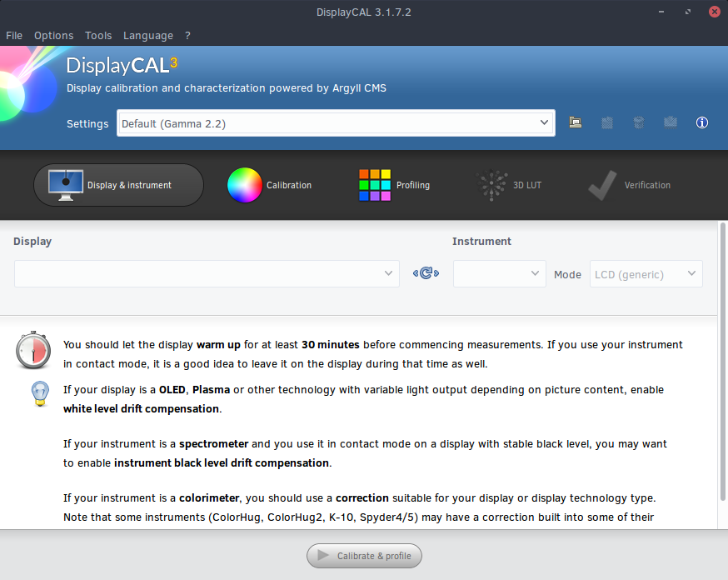The image size is (728, 580).
Task: Minimize the DisplayCAL window
Action: coord(661,12)
